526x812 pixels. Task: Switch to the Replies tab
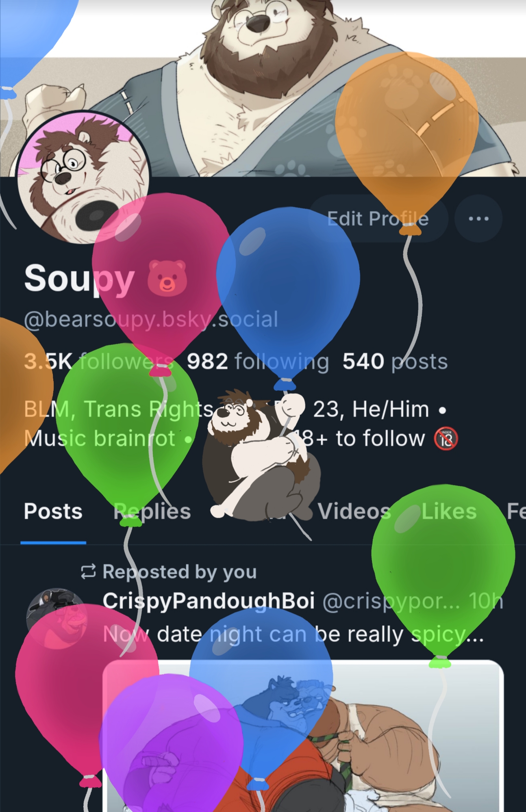pyautogui.click(x=152, y=511)
